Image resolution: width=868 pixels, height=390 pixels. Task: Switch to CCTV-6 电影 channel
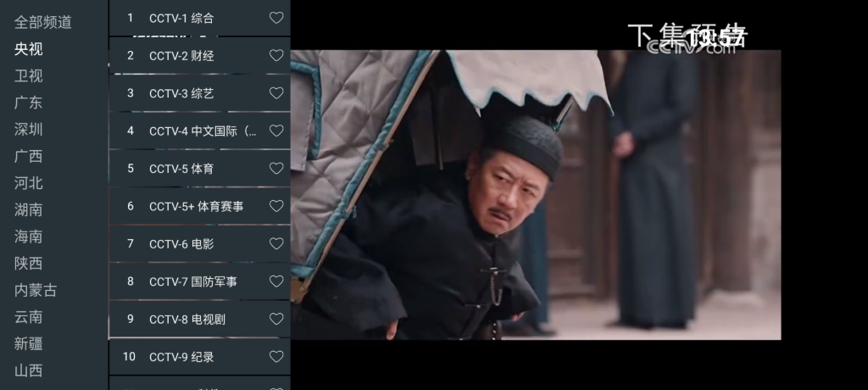click(181, 244)
